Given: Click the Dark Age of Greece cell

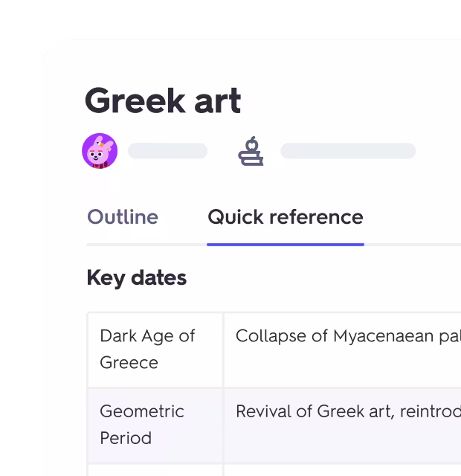Looking at the screenshot, I should coord(155,350).
